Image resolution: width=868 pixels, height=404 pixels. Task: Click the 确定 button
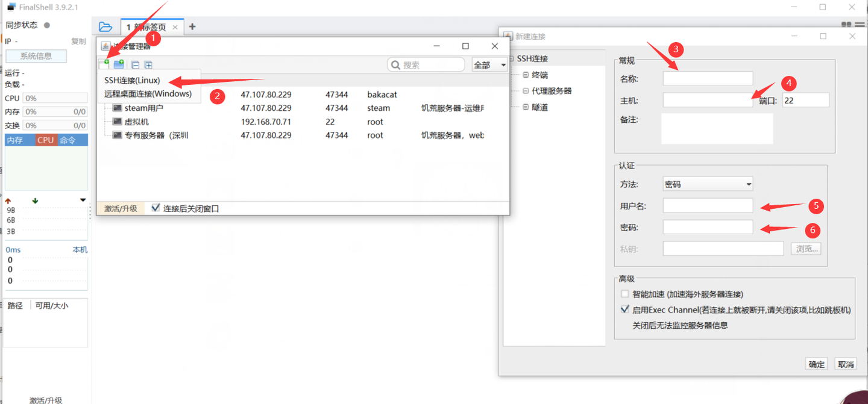pos(817,364)
